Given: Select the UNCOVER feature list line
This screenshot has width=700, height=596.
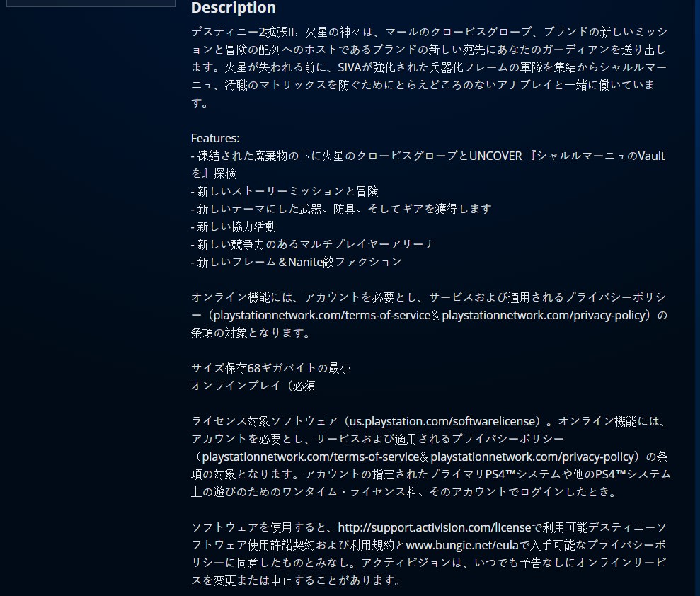Looking at the screenshot, I should point(428,156).
